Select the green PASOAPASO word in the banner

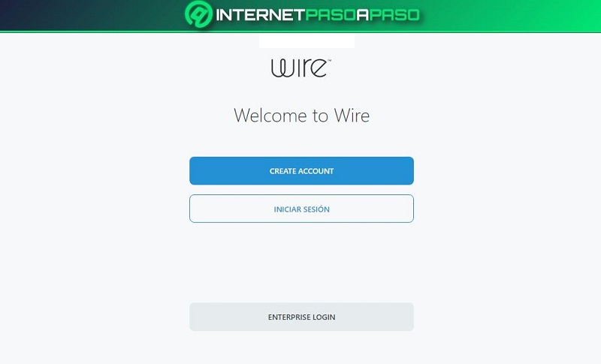(363, 15)
